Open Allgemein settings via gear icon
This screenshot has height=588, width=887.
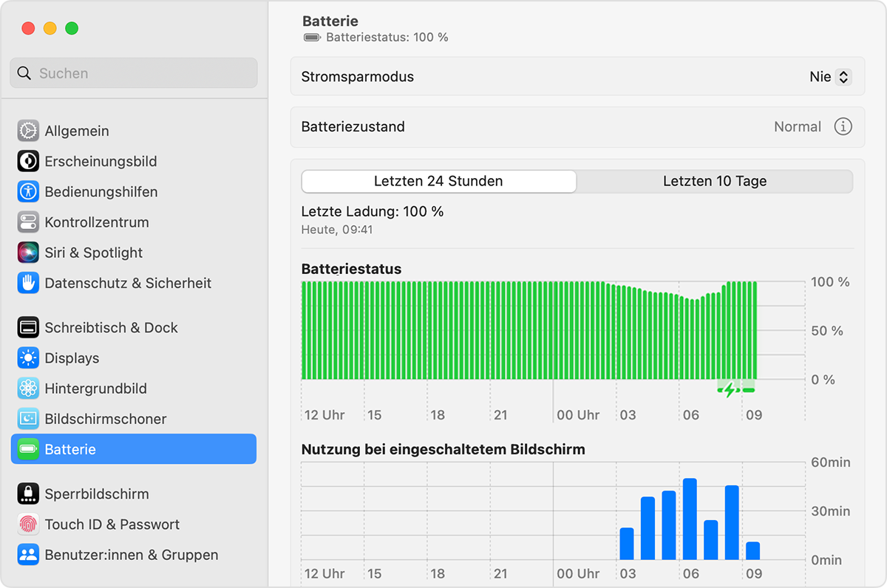(28, 131)
